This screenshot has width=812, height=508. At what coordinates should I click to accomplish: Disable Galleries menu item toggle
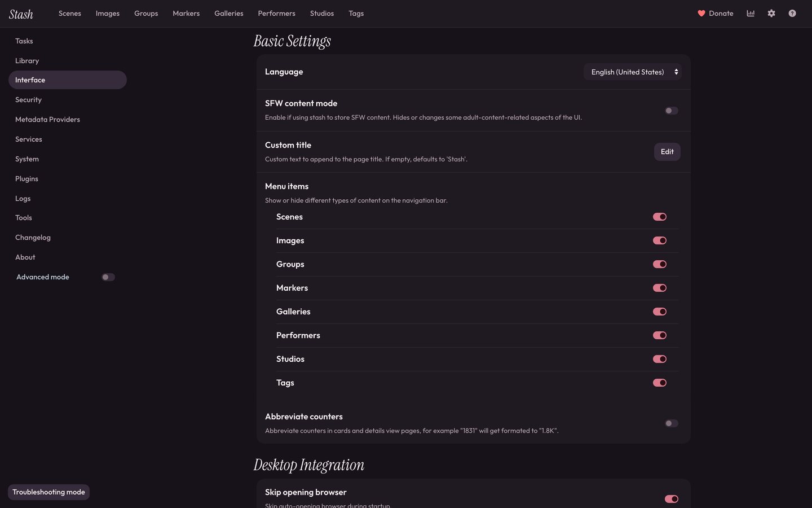coord(660,312)
